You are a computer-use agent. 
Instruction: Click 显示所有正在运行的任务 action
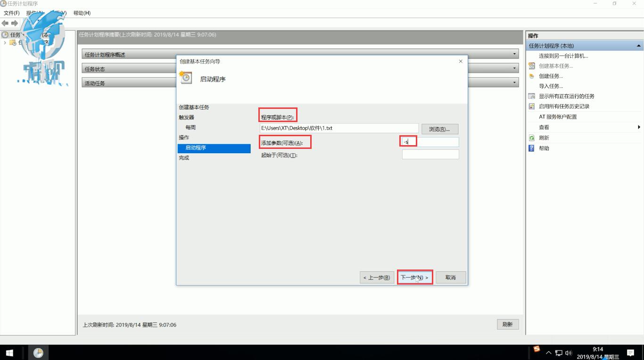tap(567, 96)
